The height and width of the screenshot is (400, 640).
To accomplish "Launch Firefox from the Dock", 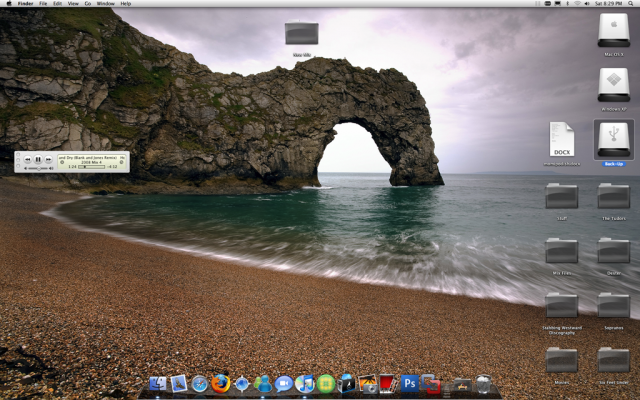I will pos(220,384).
